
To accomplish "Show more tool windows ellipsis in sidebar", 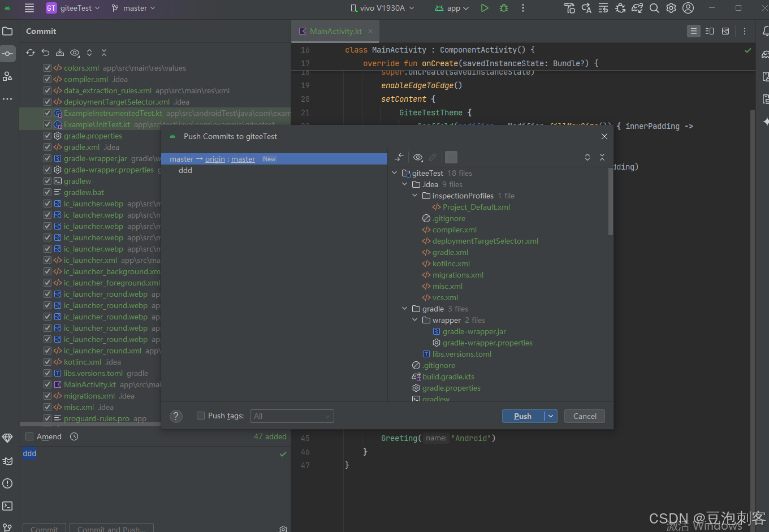I will tap(7, 99).
